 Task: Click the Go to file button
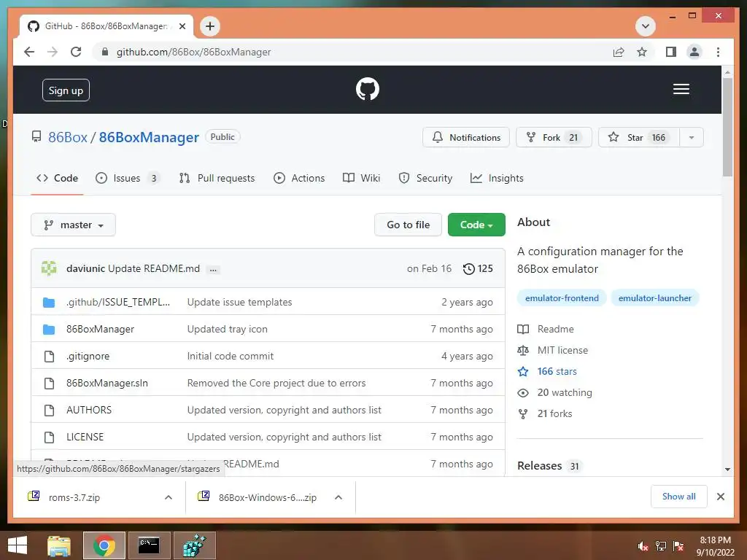pyautogui.click(x=408, y=225)
